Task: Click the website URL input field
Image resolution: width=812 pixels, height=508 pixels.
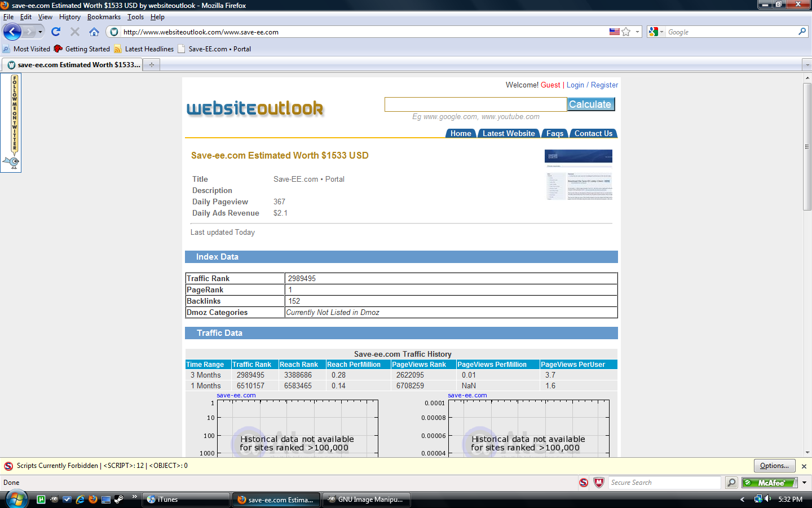Action: click(x=475, y=104)
